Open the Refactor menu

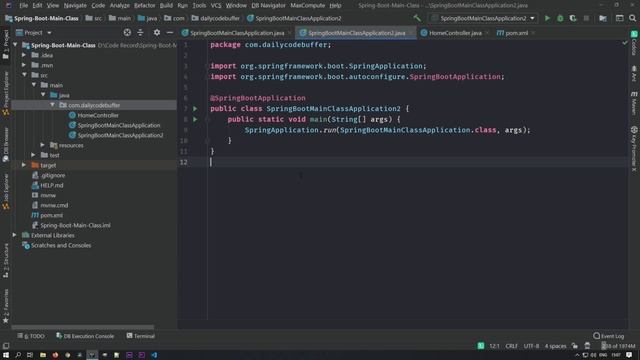coord(144,5)
